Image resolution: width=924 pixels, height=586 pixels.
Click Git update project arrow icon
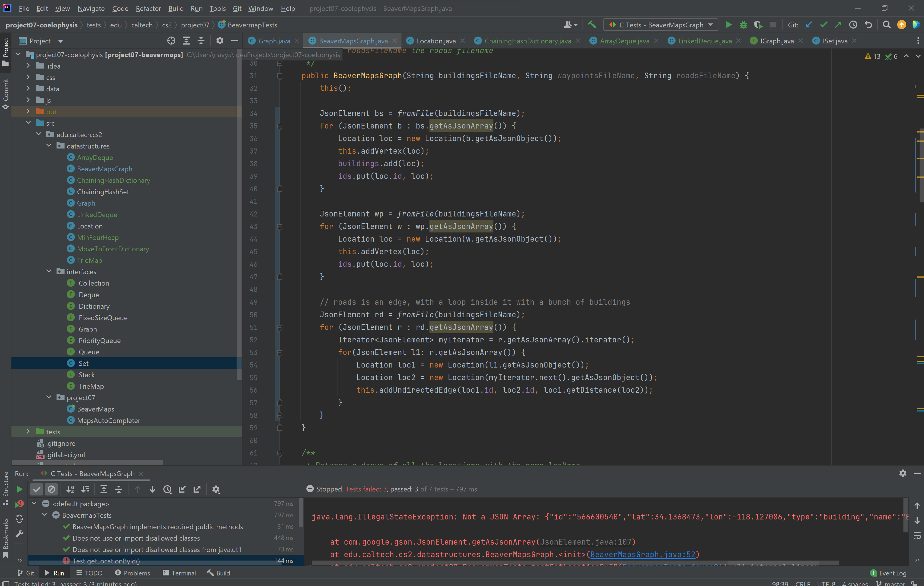tap(809, 25)
